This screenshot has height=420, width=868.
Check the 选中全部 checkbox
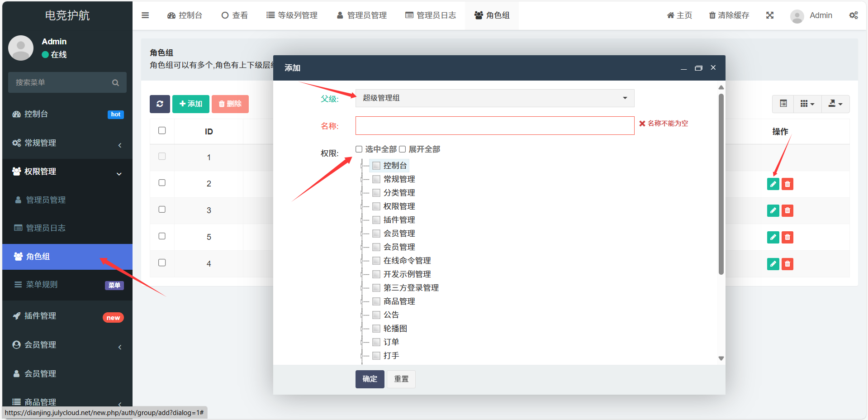click(359, 149)
